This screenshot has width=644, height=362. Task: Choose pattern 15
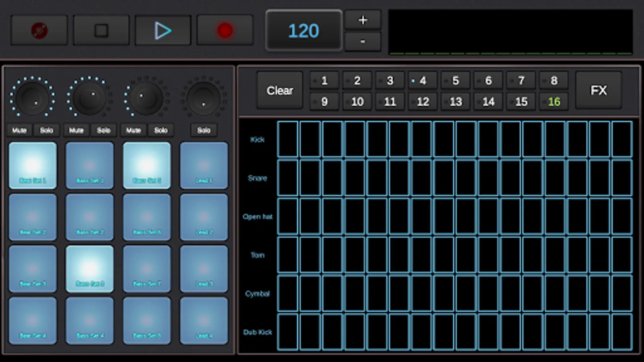coord(521,101)
